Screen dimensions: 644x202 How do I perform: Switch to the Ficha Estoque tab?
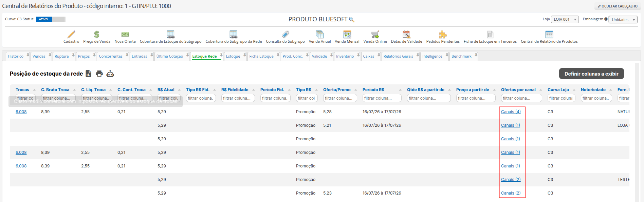point(261,56)
